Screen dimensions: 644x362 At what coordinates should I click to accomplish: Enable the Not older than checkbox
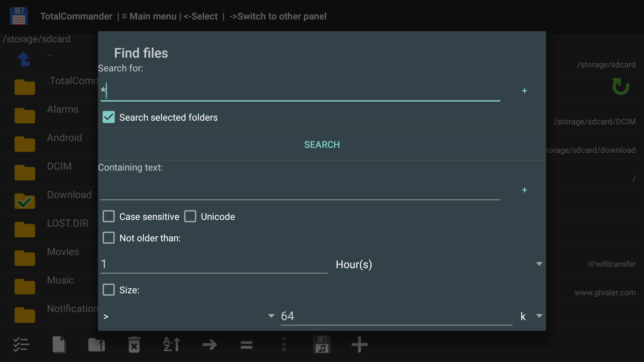tap(109, 238)
